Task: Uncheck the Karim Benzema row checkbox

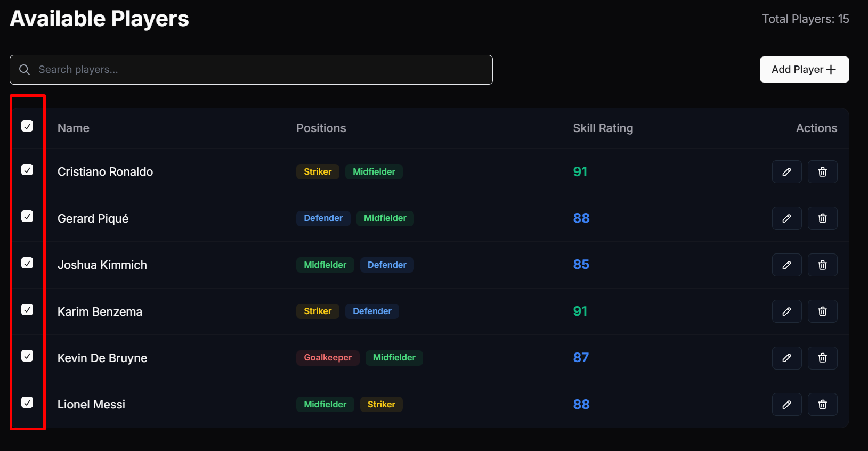Action: tap(27, 309)
